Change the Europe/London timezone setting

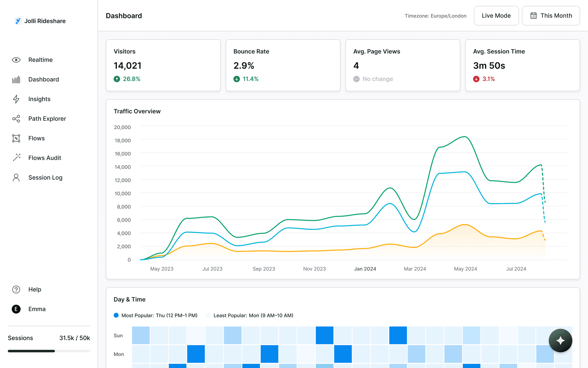pyautogui.click(x=436, y=16)
